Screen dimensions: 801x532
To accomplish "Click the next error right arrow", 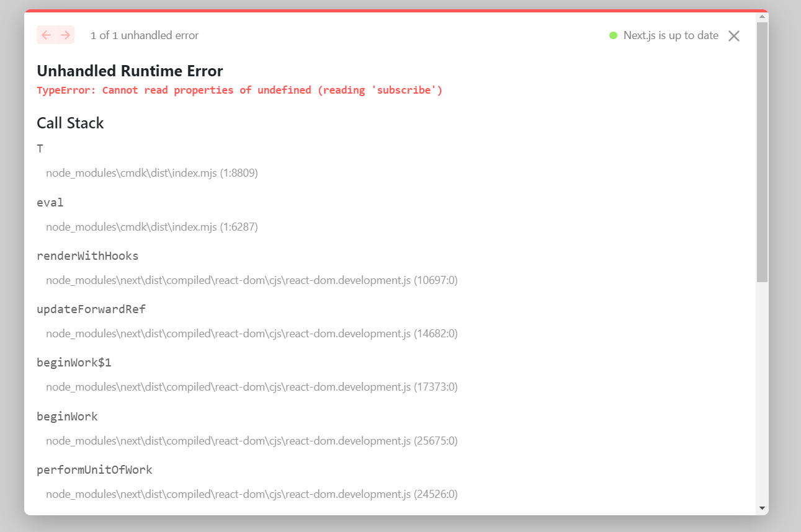I will (65, 35).
